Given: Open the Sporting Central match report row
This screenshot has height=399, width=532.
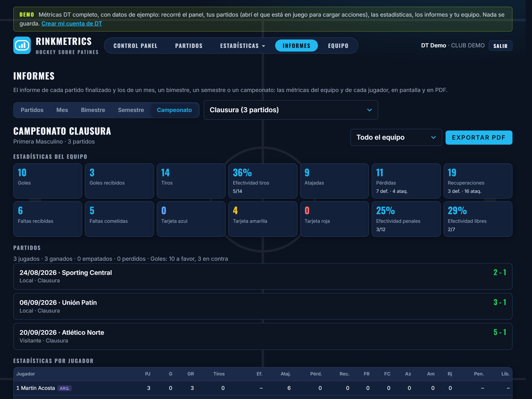Looking at the screenshot, I should click(x=263, y=277).
